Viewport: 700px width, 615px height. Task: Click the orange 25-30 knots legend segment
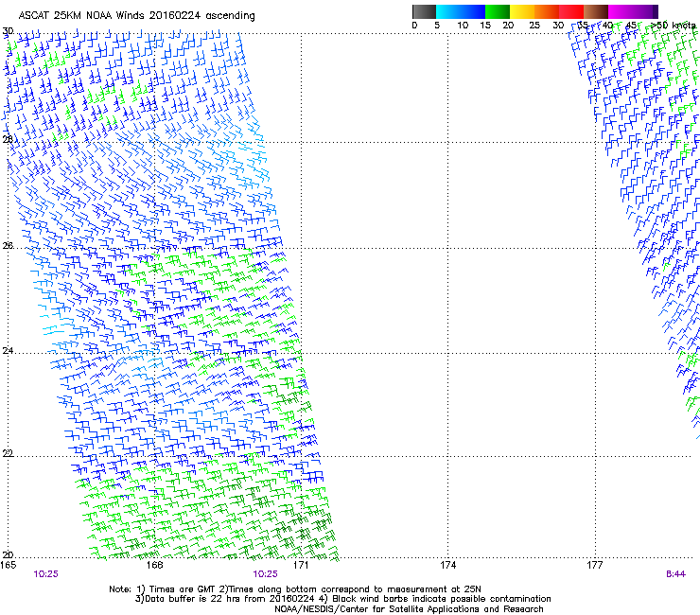547,11
